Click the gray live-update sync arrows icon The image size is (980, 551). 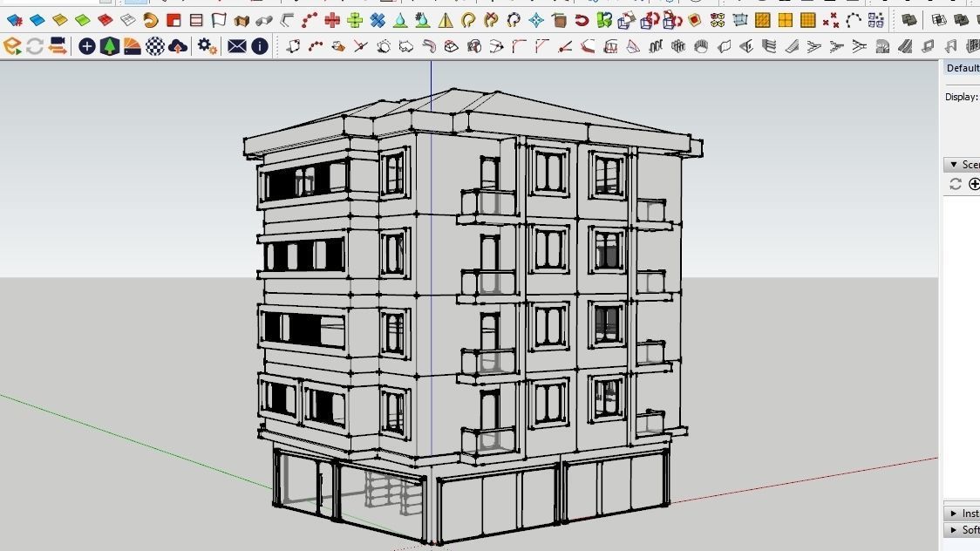pos(35,46)
